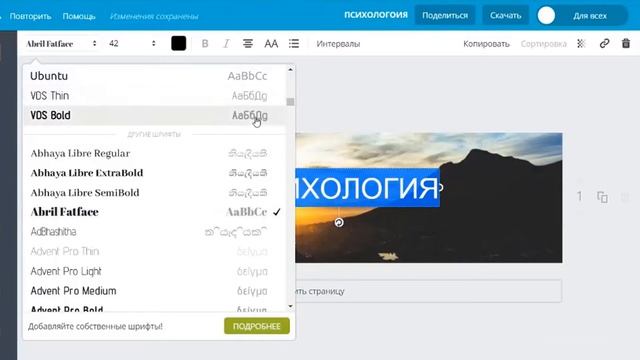Click the green ПОДРОБНЕЕ button
This screenshot has height=360, width=640.
(x=257, y=326)
